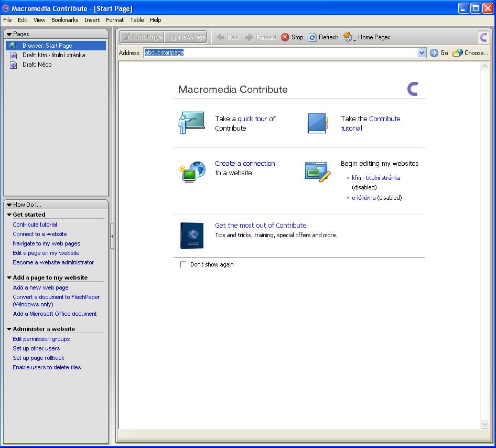The height and width of the screenshot is (448, 496).
Task: Collapse the Get started section
Action: coord(9,215)
